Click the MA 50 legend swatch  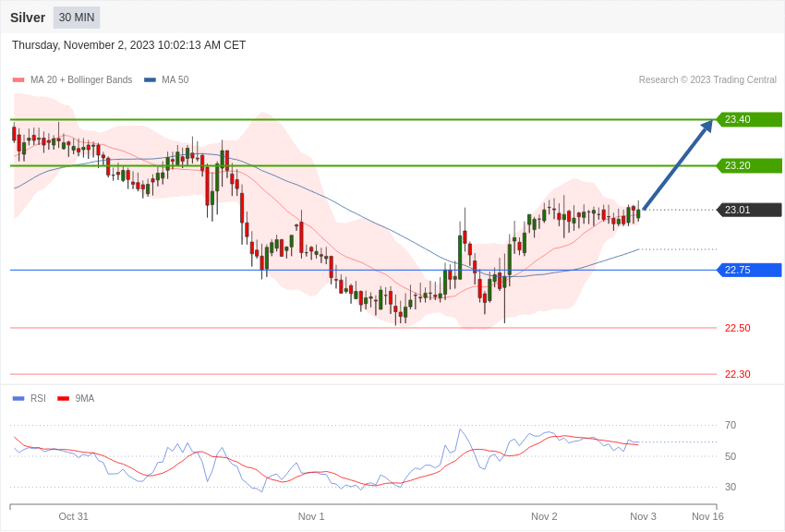click(150, 80)
